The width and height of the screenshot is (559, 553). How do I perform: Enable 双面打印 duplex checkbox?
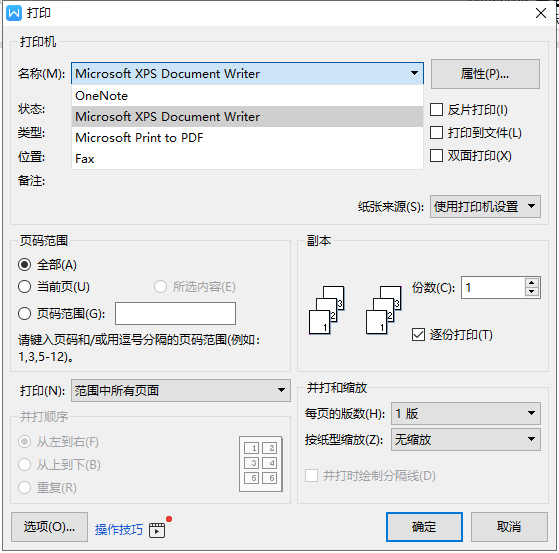click(436, 156)
